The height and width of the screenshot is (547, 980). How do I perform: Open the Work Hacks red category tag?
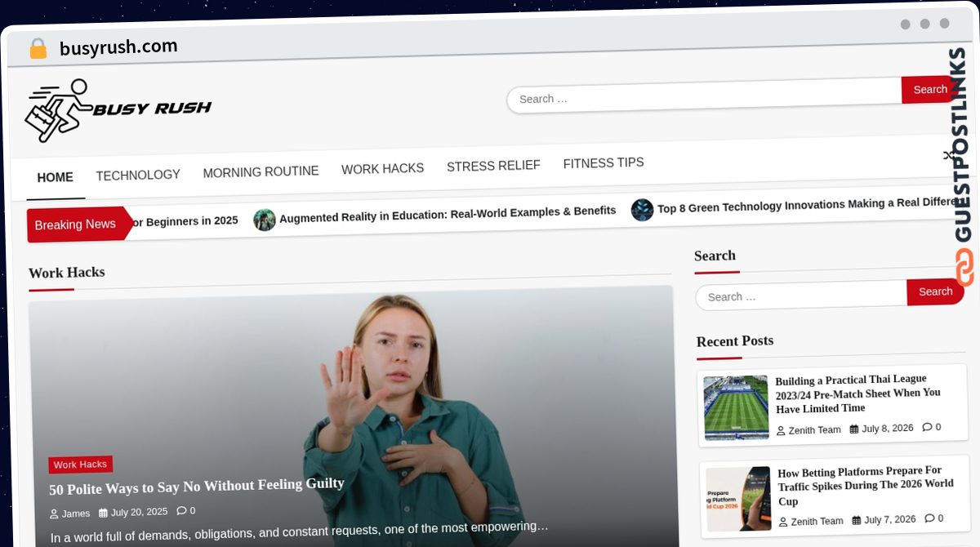(80, 465)
